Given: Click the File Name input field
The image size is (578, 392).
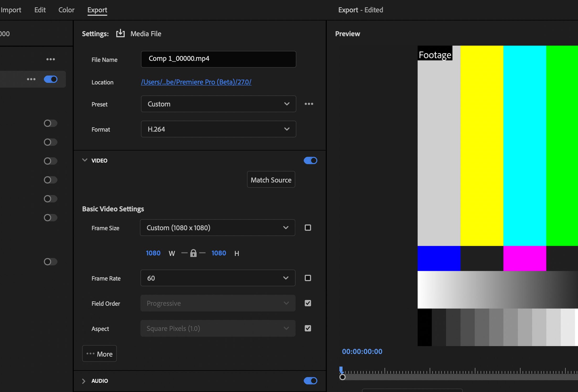Looking at the screenshot, I should (218, 59).
